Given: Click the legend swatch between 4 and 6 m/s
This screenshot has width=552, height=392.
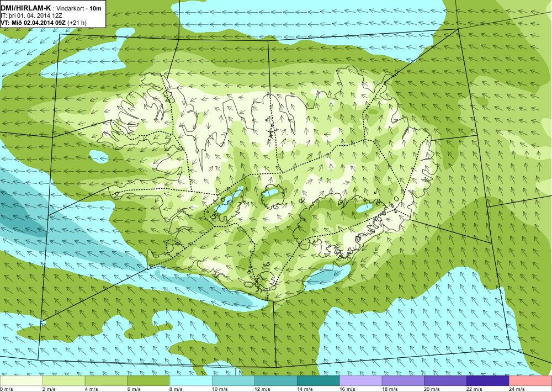Looking at the screenshot, I should click(x=107, y=381).
